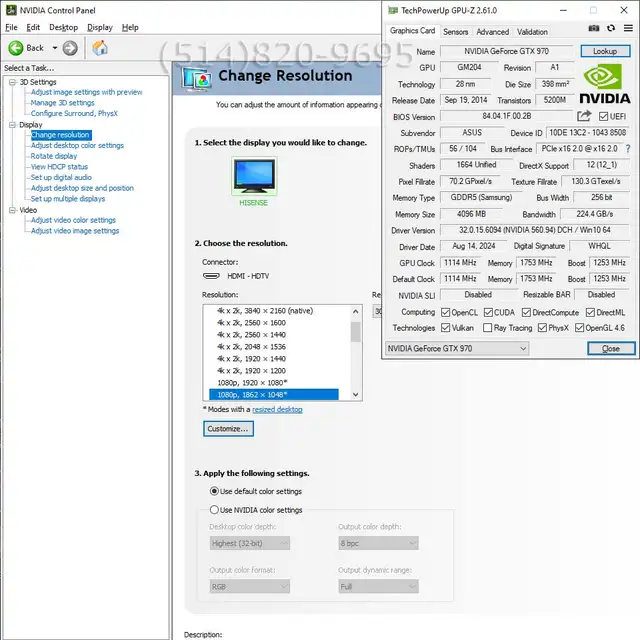Toggle the Ray Tracing checkbox
Image resolution: width=640 pixels, height=640 pixels.
pos(487,328)
